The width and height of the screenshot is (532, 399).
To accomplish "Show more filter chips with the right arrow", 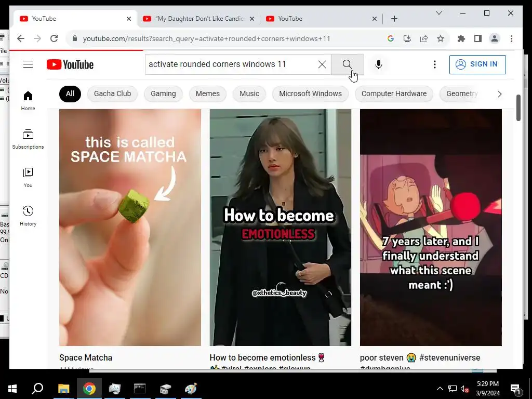I will 499,94.
